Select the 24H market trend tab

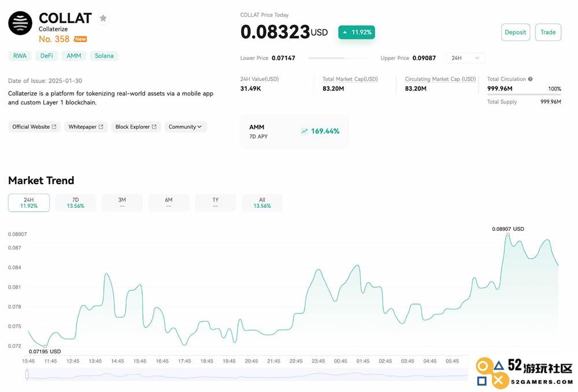[29, 203]
